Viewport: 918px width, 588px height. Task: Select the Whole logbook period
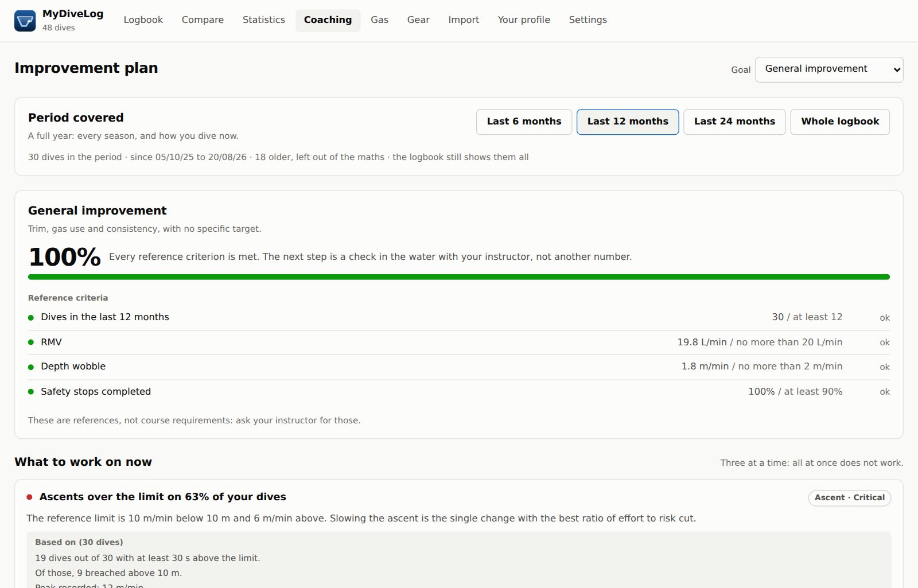point(840,122)
